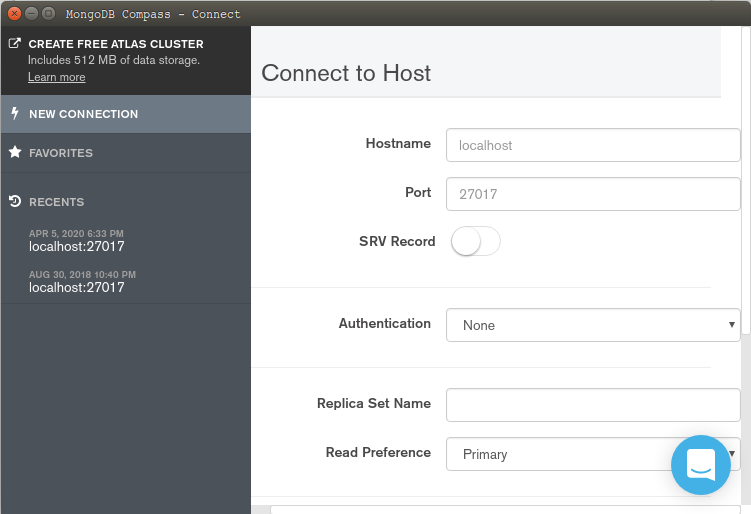Follow the Learn more link
Viewport: 751px width, 514px height.
57,77
